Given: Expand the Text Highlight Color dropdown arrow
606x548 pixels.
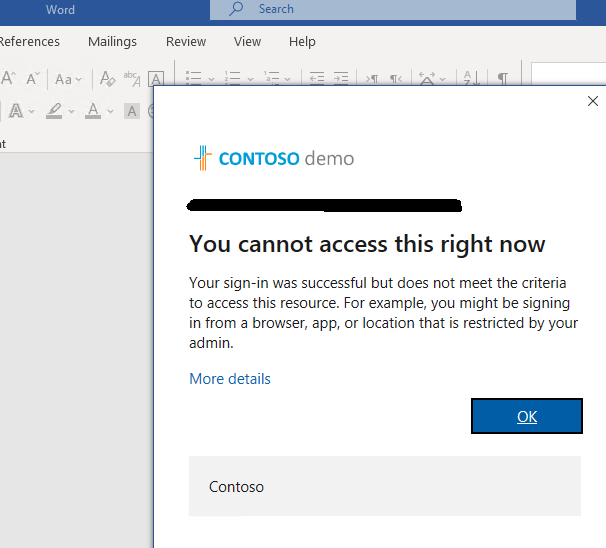Looking at the screenshot, I should click(71, 112).
